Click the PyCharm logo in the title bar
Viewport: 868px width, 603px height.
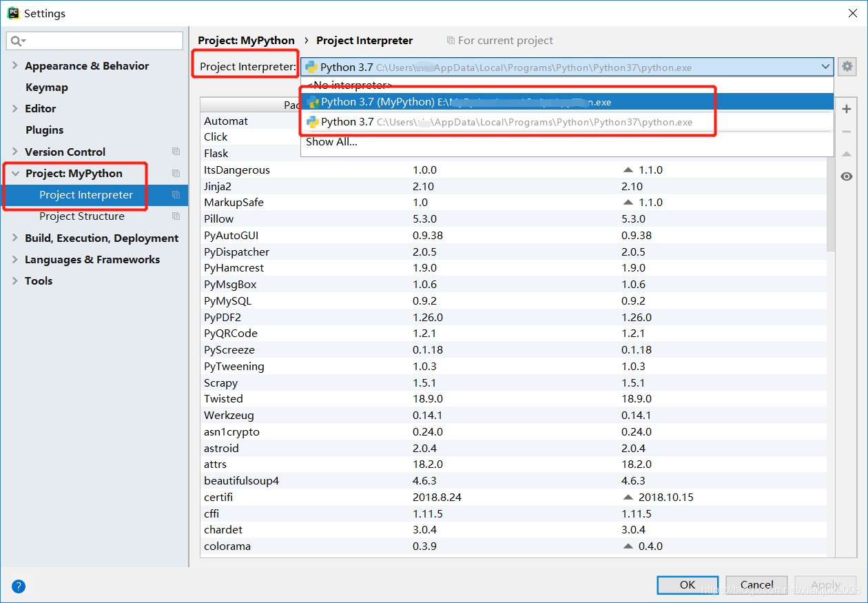pos(13,12)
